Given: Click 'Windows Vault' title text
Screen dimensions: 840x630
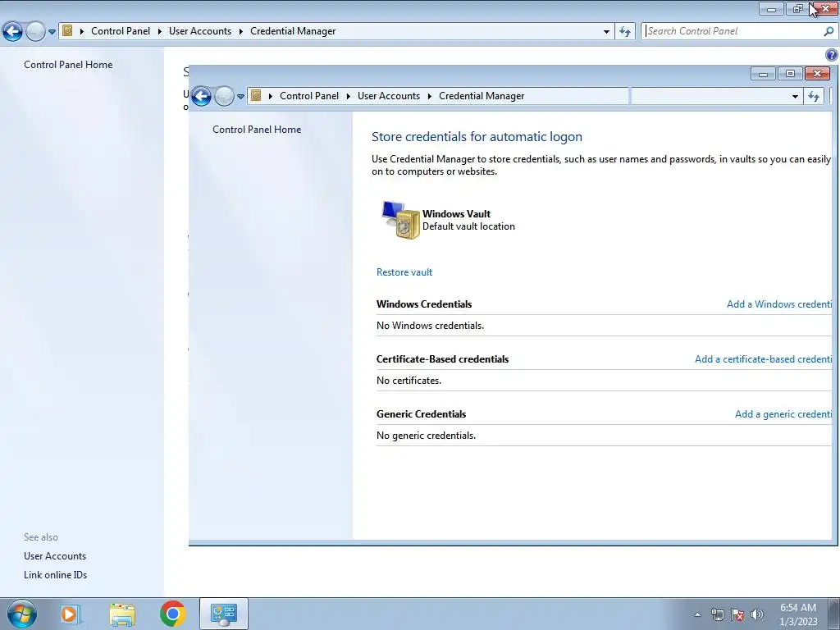Looking at the screenshot, I should [456, 214].
